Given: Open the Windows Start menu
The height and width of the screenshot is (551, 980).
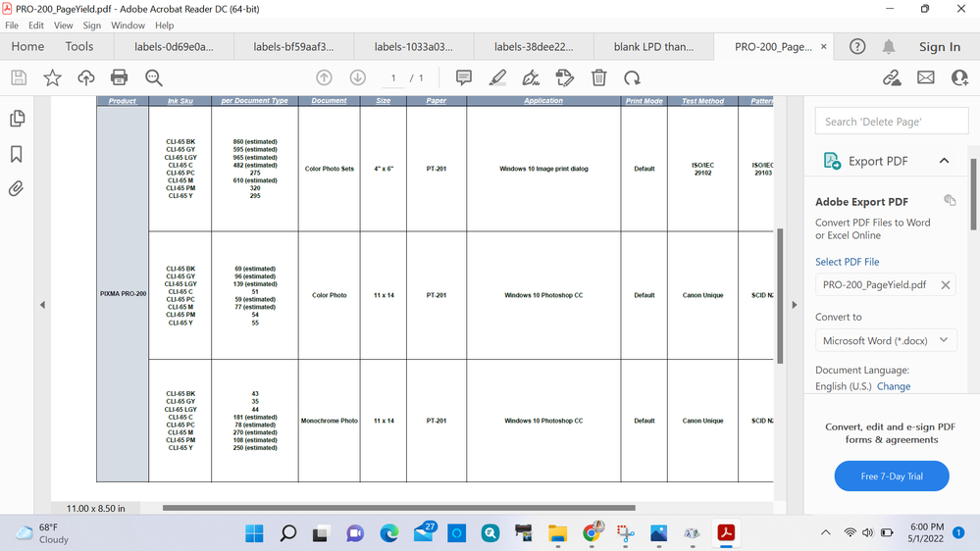Looking at the screenshot, I should click(254, 533).
